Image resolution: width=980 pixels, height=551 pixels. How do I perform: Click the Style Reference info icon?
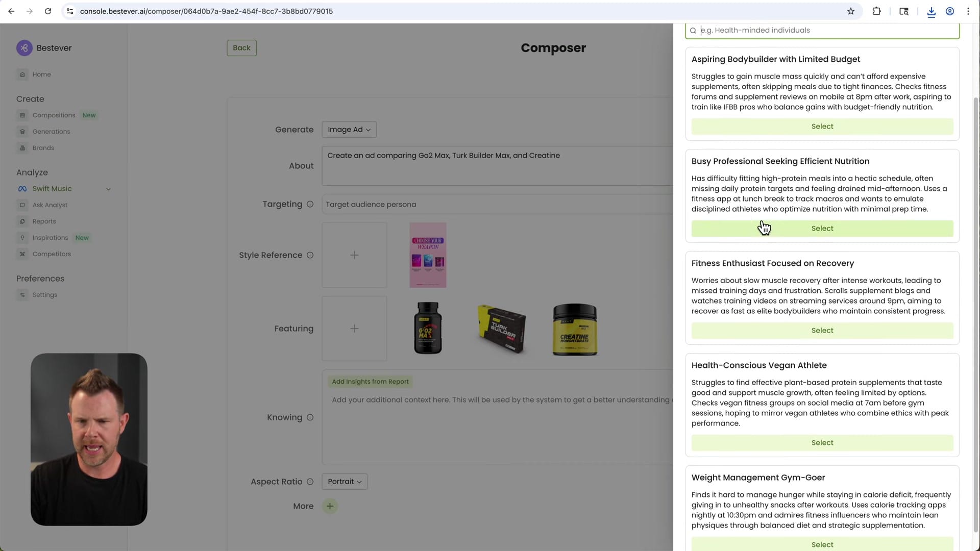tap(310, 255)
